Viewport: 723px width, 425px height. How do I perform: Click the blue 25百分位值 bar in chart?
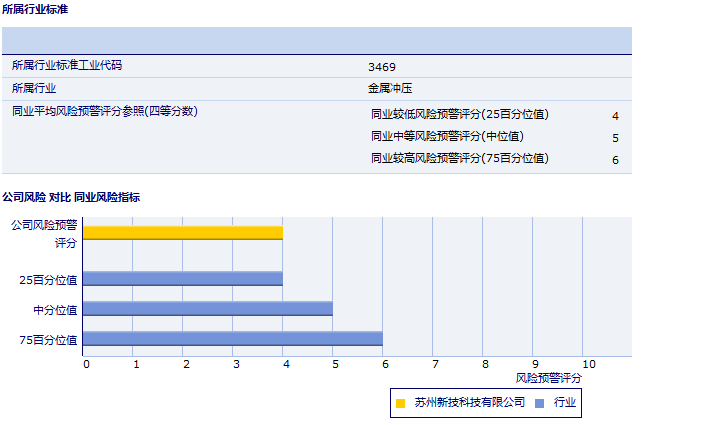(183, 279)
